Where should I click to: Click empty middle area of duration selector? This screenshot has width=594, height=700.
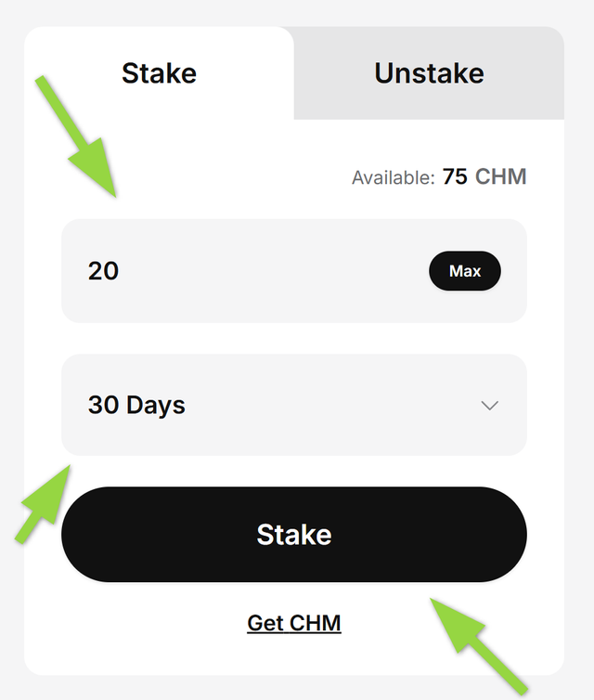[334, 405]
